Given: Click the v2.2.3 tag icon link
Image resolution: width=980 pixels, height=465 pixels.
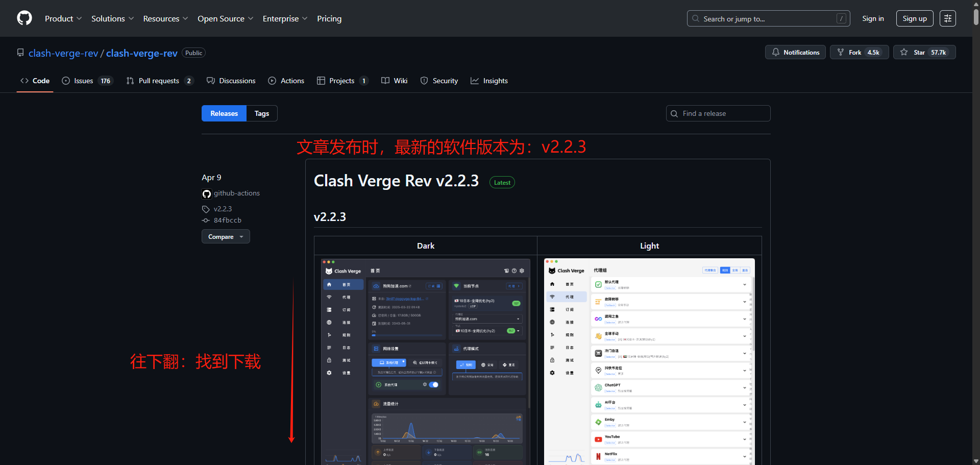Looking at the screenshot, I should click(223, 209).
